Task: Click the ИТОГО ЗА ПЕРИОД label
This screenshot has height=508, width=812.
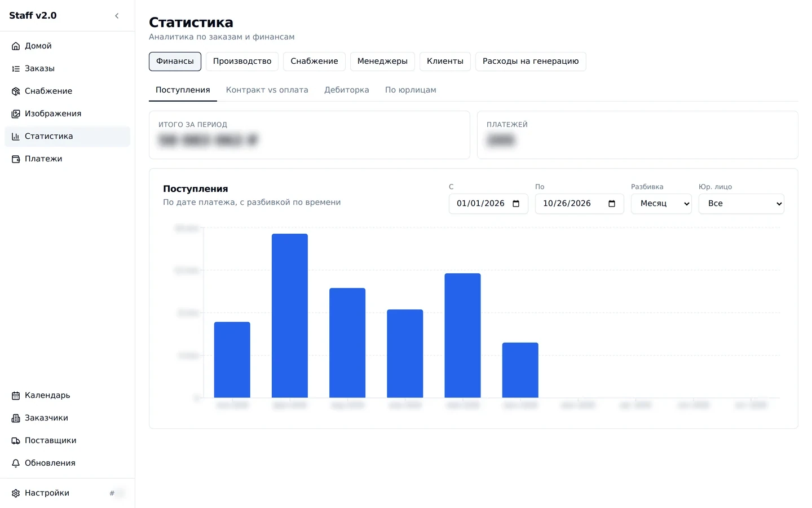Action: point(193,125)
